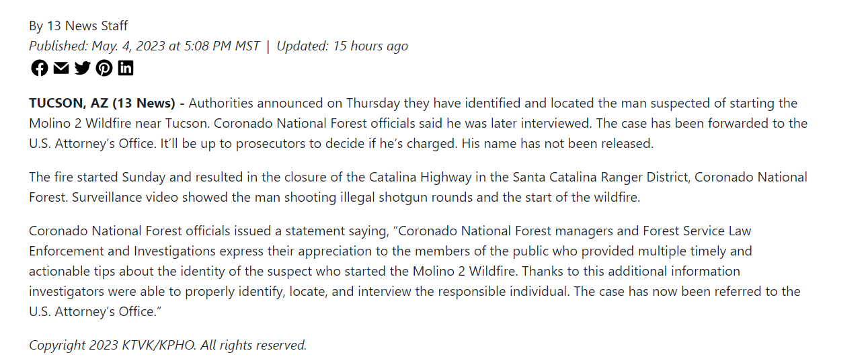The height and width of the screenshot is (357, 868).
Task: Click the Published May 4, 2023 timestamp
Action: coord(144,46)
